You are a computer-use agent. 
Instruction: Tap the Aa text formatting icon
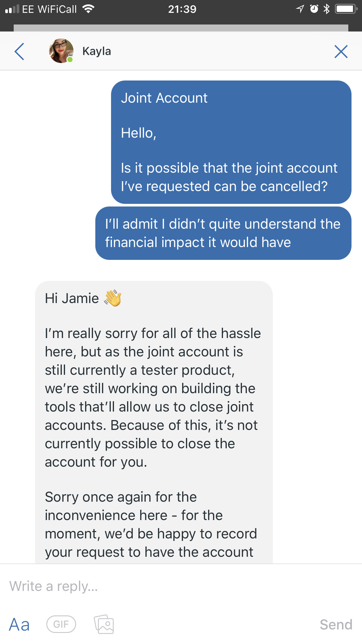click(x=19, y=624)
